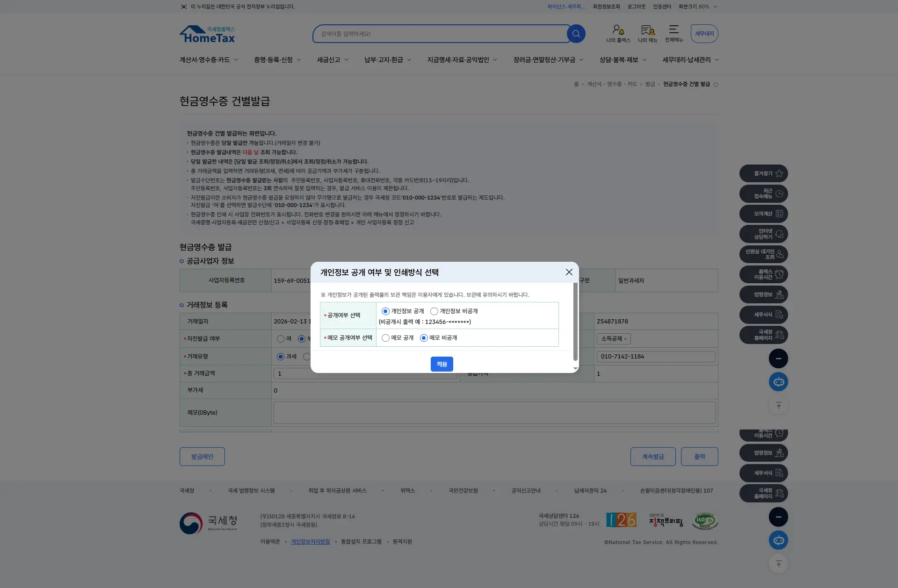This screenshot has width=898, height=588.
Task: Close the 개인정보 공개 여부 dialog
Action: [569, 272]
